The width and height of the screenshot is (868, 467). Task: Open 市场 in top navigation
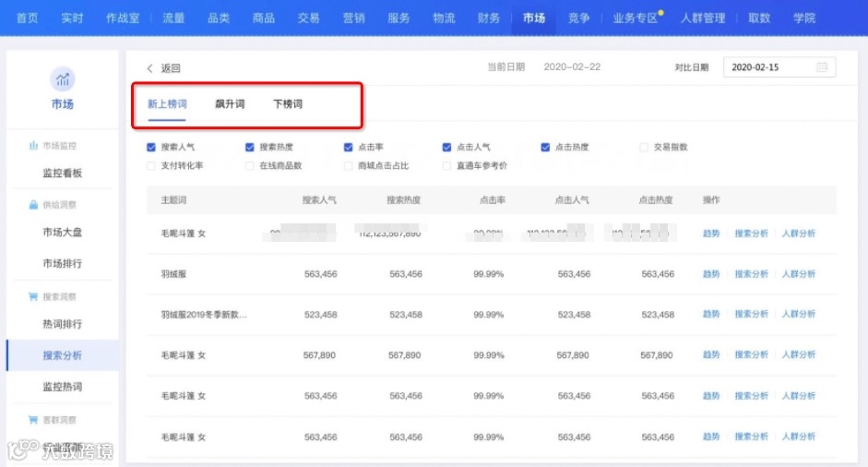pyautogui.click(x=534, y=18)
